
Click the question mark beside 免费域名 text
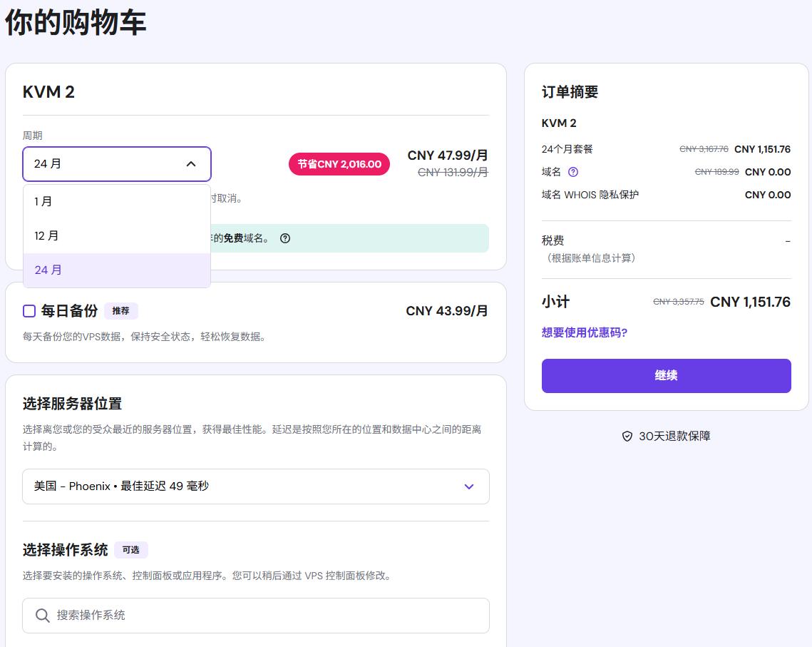pyautogui.click(x=284, y=238)
